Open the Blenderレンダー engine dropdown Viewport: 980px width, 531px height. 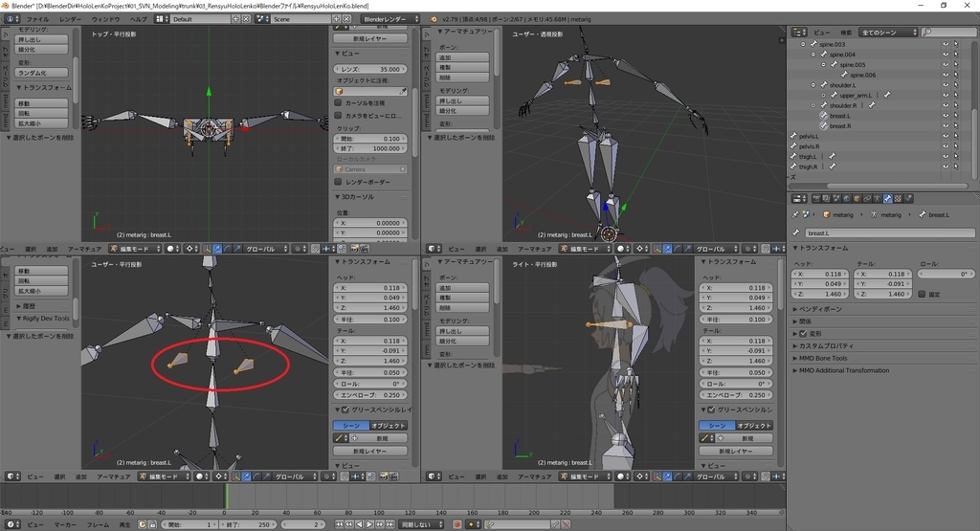390,19
